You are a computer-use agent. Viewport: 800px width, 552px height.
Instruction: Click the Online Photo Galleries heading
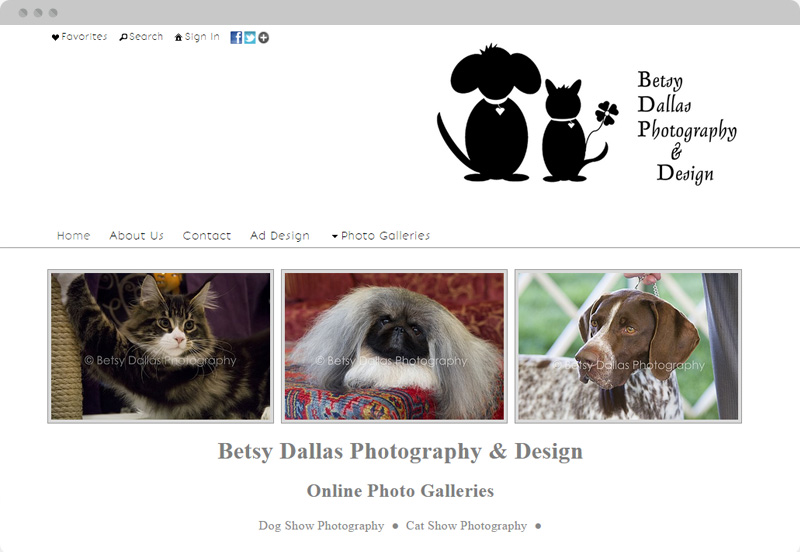click(401, 491)
